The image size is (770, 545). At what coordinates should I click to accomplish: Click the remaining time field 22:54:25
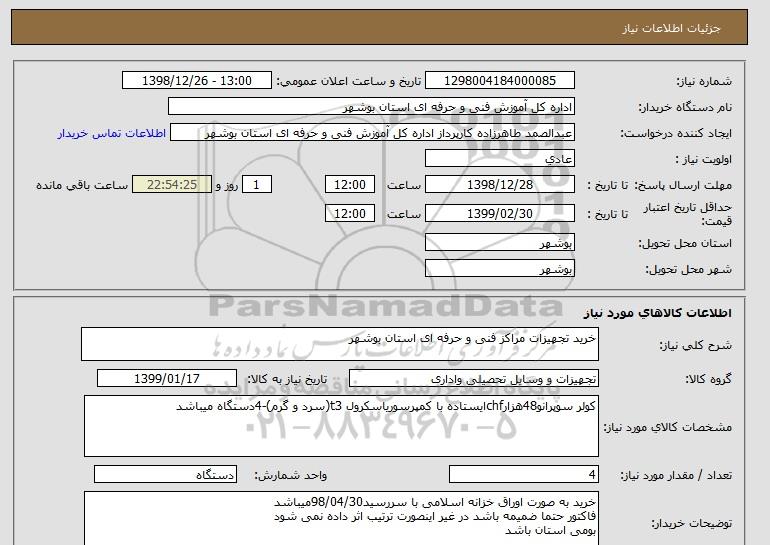click(x=172, y=185)
